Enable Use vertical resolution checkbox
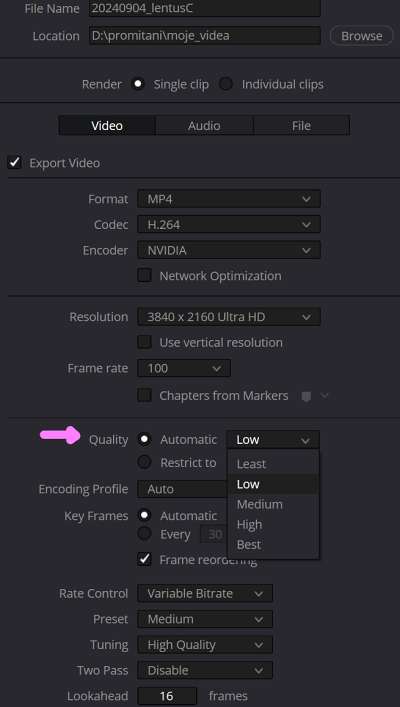This screenshot has width=400, height=707. pos(144,342)
